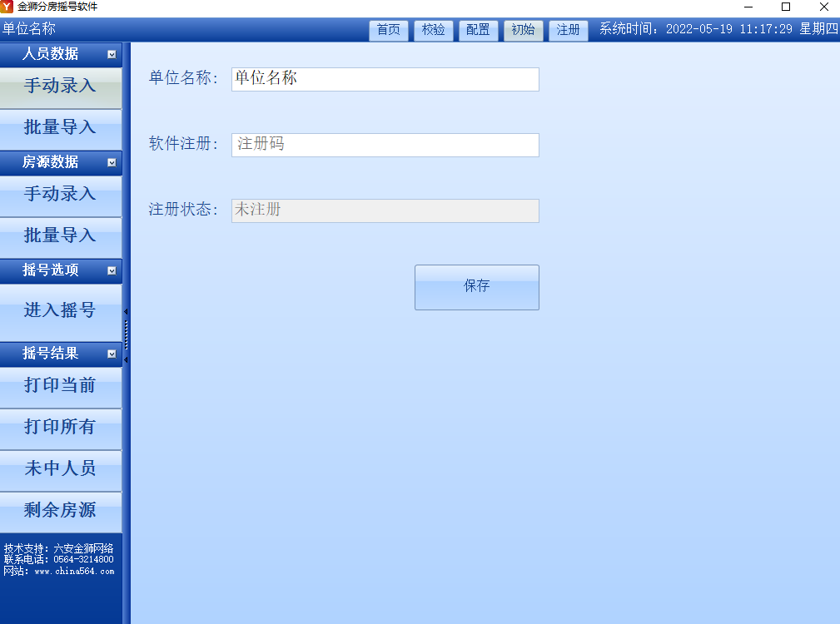Screen dimensions: 840x624
Task: Click the 联系电话: 0564-3214800 text
Action: (59, 559)
